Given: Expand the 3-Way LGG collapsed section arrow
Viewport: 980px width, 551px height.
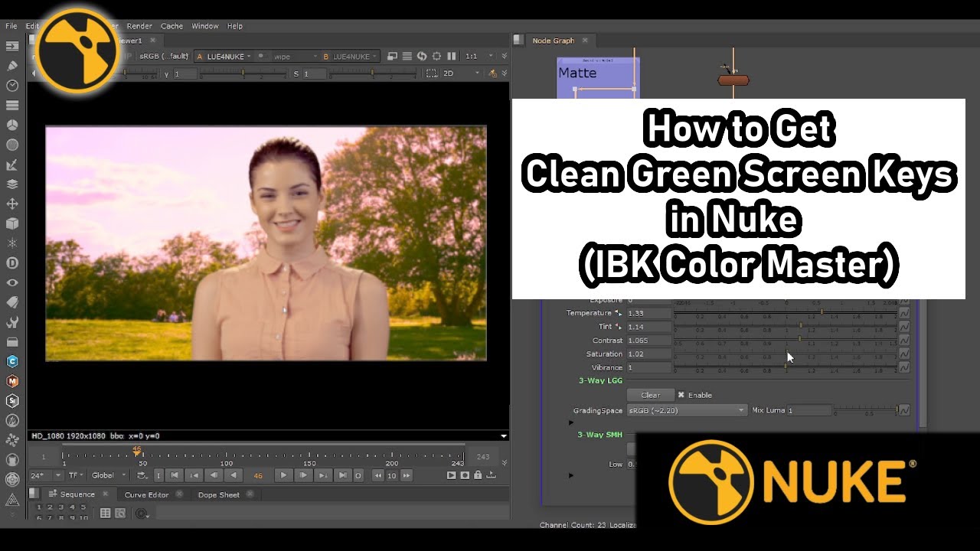Looking at the screenshot, I should [x=571, y=422].
